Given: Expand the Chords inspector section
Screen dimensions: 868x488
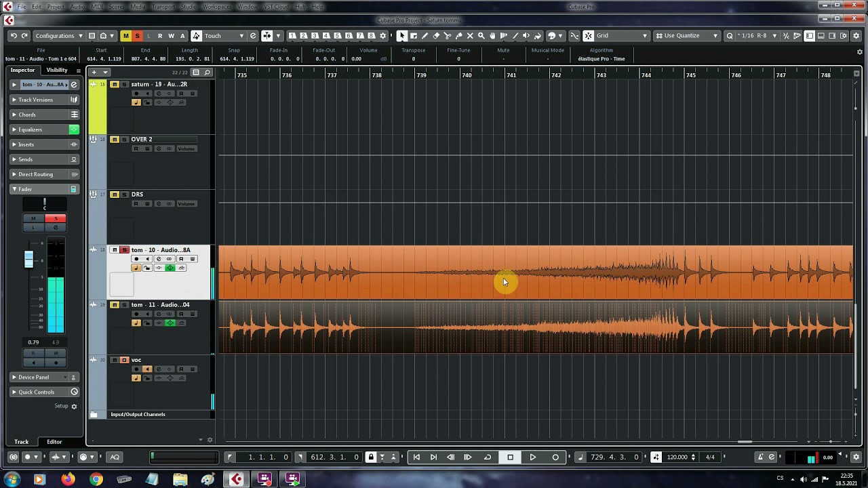Looking at the screenshot, I should point(45,115).
